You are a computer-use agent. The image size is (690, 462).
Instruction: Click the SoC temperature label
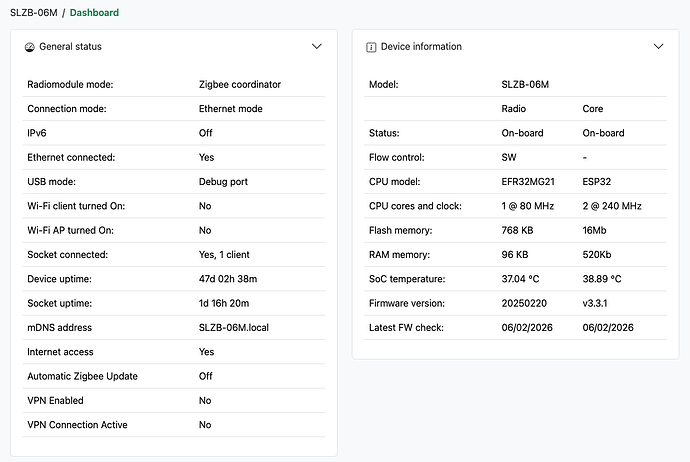click(x=407, y=279)
